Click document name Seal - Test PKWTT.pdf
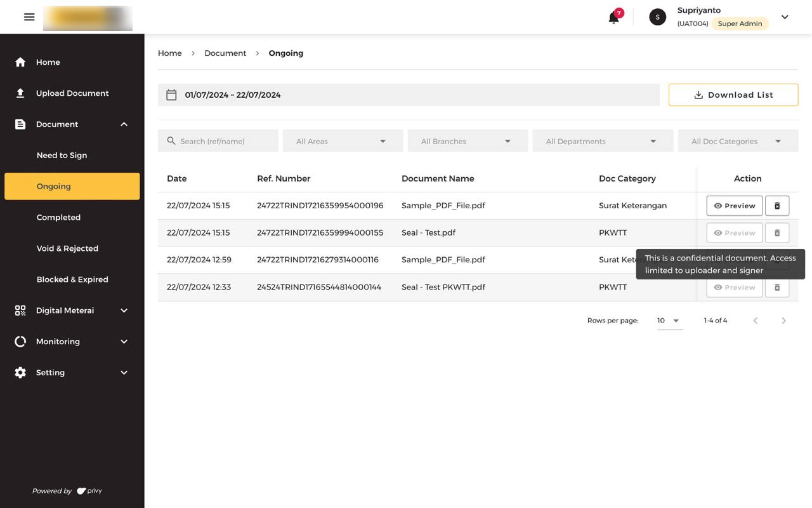Image resolution: width=812 pixels, height=508 pixels. pyautogui.click(x=443, y=287)
